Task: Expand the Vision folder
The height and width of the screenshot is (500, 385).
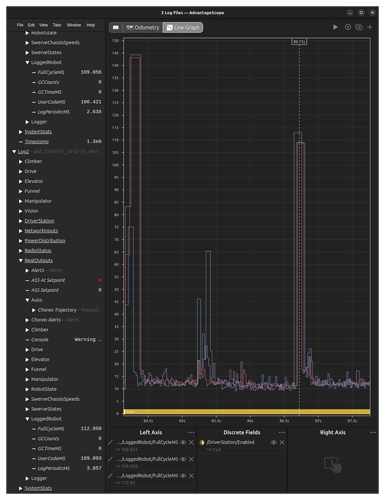Action: point(21,211)
